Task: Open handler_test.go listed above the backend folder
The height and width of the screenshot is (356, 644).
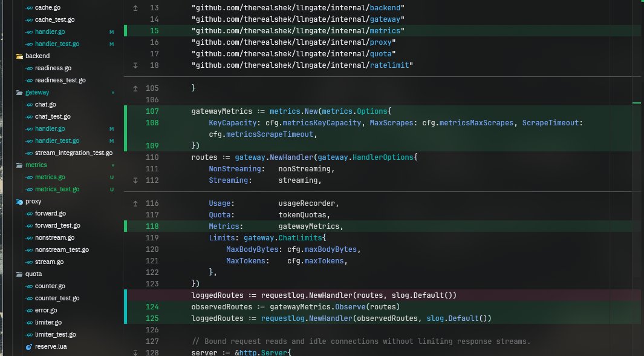Action: coord(57,44)
